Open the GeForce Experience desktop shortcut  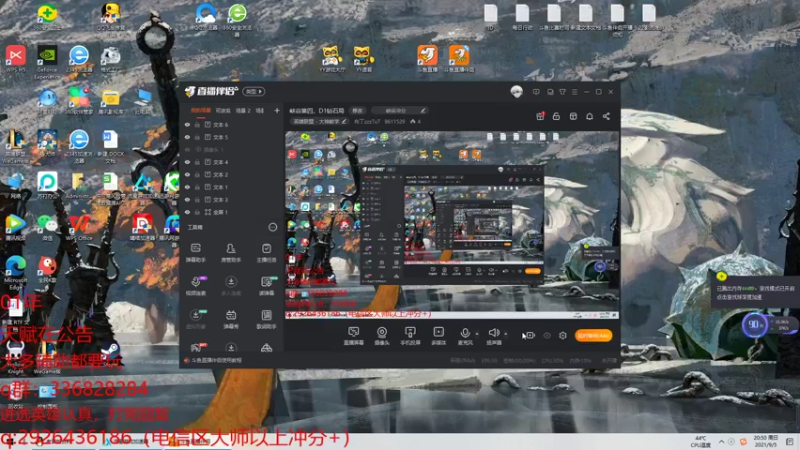(x=47, y=63)
